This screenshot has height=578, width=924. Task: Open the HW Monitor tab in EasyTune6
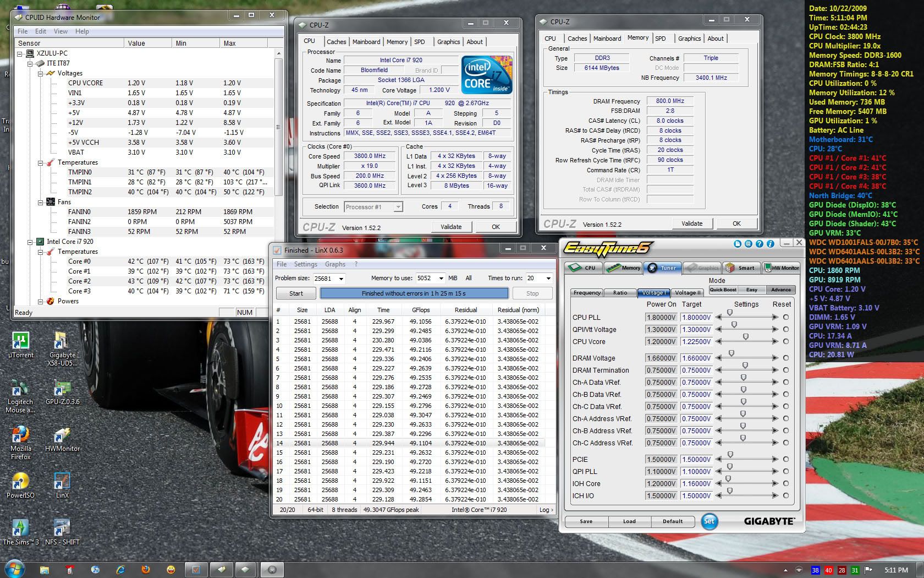(x=782, y=268)
